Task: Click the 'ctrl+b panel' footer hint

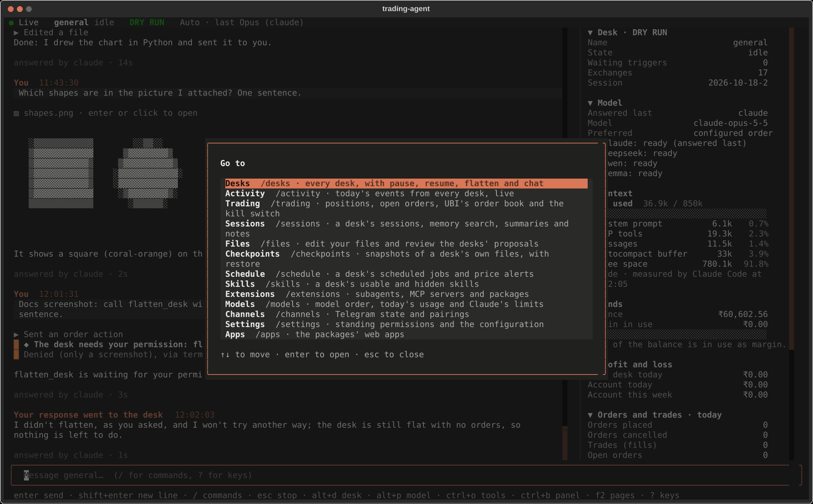Action: pos(550,495)
